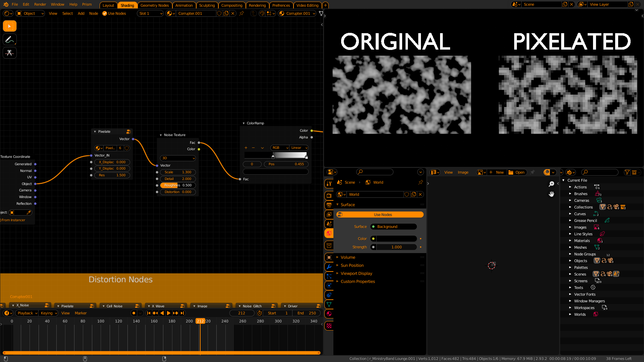
Task: Open the Scene properties tab
Action: click(329, 224)
